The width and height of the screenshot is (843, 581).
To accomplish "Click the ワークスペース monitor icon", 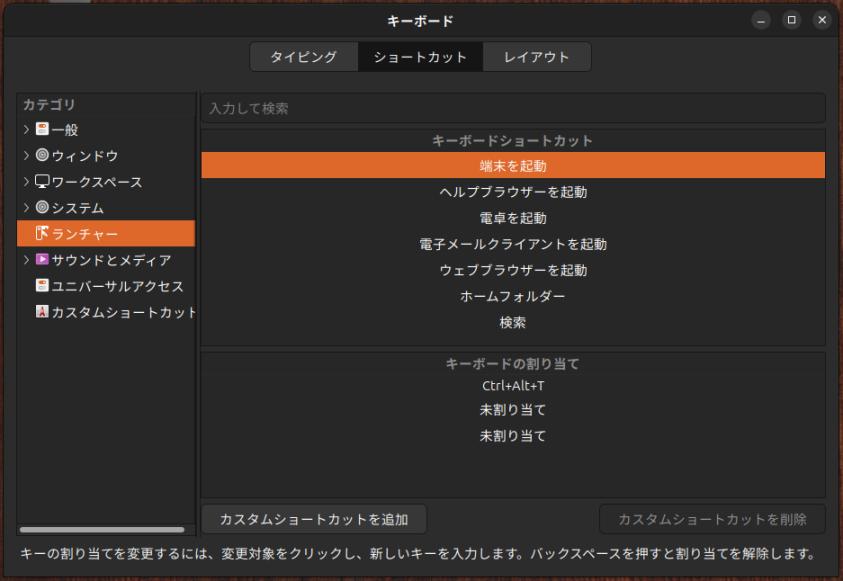I will click(42, 181).
